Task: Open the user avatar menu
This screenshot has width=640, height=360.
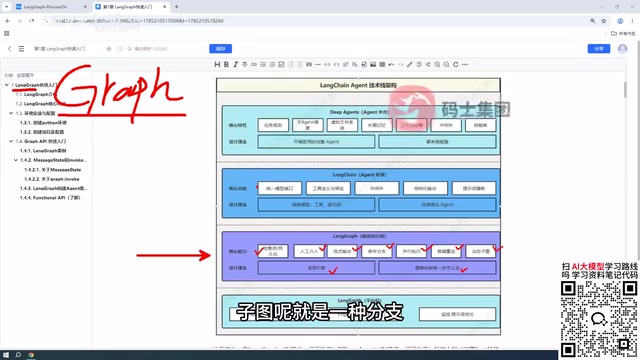Action: (x=622, y=49)
